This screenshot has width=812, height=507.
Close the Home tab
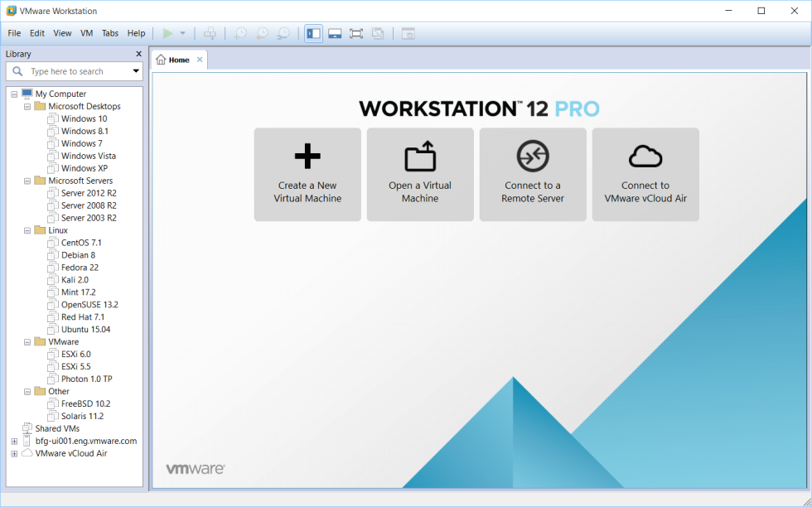[x=200, y=60]
